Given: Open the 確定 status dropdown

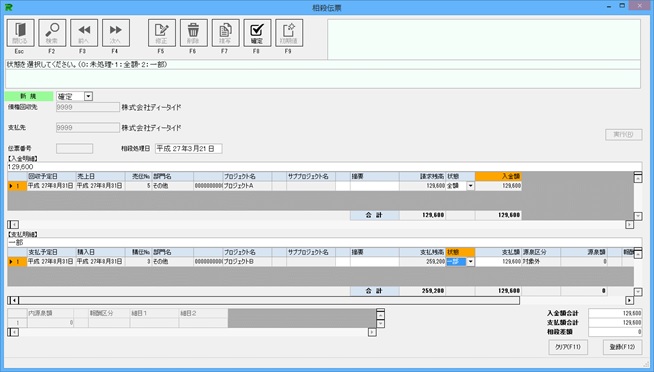Looking at the screenshot, I should 88,96.
